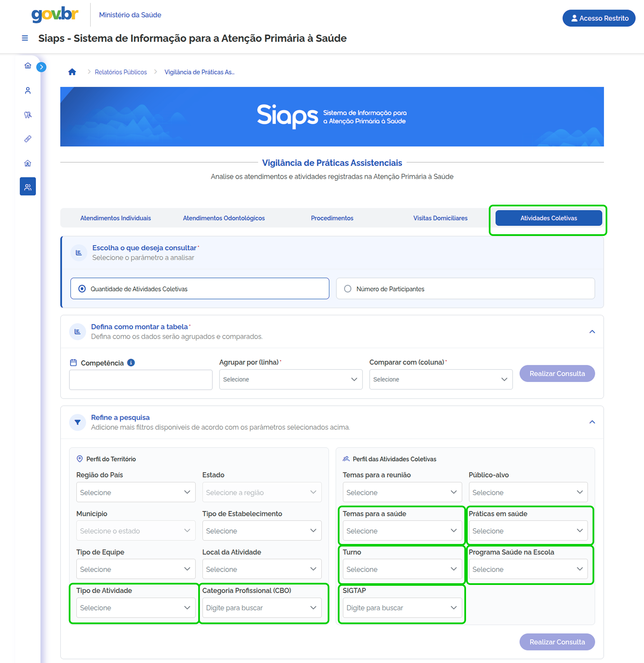This screenshot has height=663, width=644.
Task: Open the Programa Saúde na Escola dropdown
Action: (528, 569)
